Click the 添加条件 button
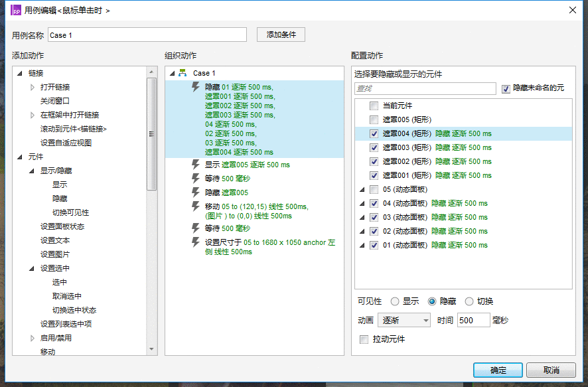Image resolution: width=588 pixels, height=387 pixels. [x=281, y=35]
